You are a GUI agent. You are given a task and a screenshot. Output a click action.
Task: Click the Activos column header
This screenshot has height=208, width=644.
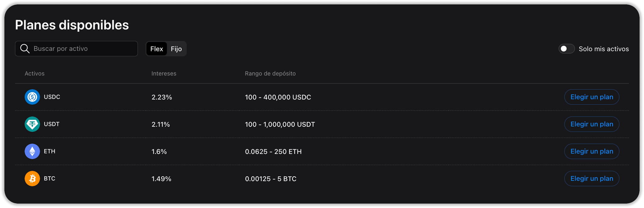35,73
